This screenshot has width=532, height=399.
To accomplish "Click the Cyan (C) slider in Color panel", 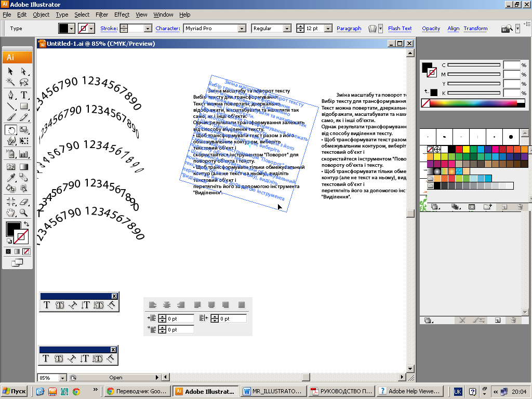I will pos(474,65).
